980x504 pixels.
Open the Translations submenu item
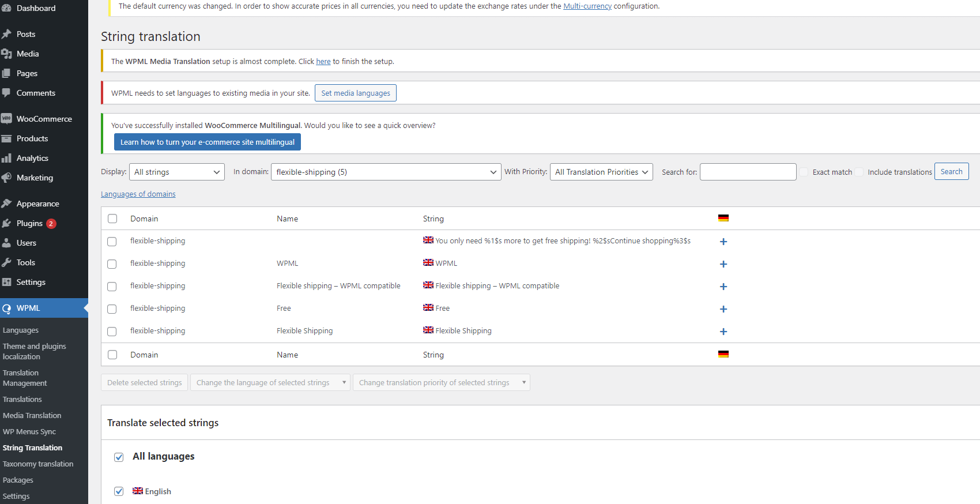coord(22,399)
